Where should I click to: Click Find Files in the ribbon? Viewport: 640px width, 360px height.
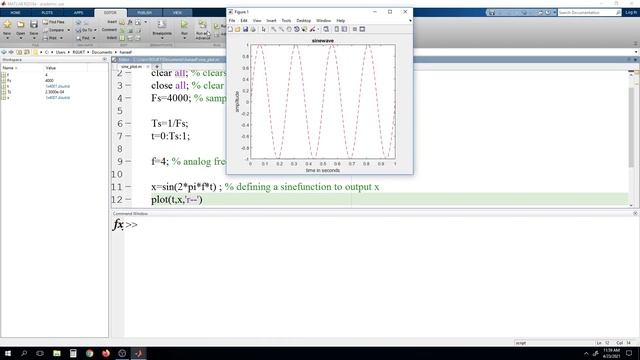pos(53,22)
